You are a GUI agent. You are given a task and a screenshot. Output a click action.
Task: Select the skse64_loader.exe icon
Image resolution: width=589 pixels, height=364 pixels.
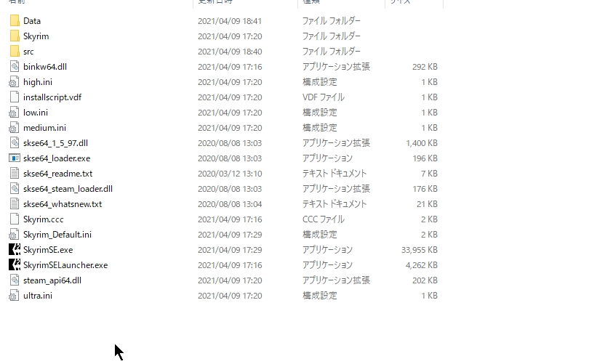point(15,158)
